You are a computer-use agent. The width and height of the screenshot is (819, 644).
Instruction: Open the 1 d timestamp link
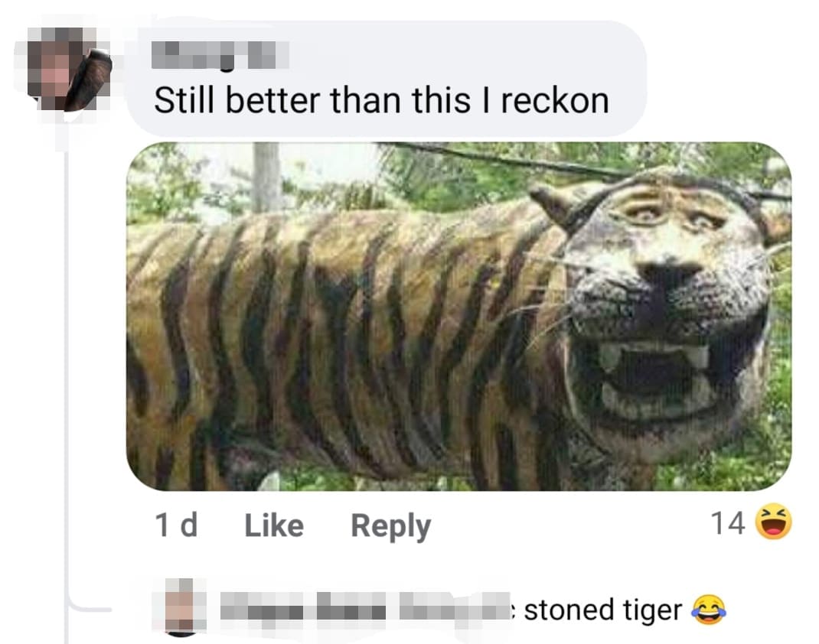176,525
